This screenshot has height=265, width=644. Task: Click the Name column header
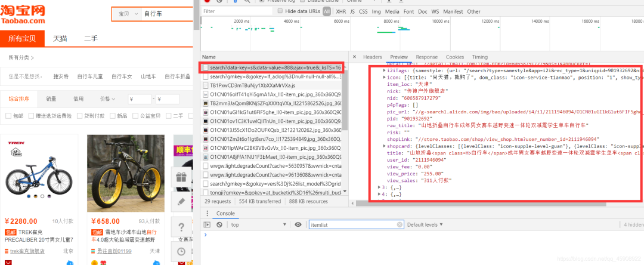point(209,57)
